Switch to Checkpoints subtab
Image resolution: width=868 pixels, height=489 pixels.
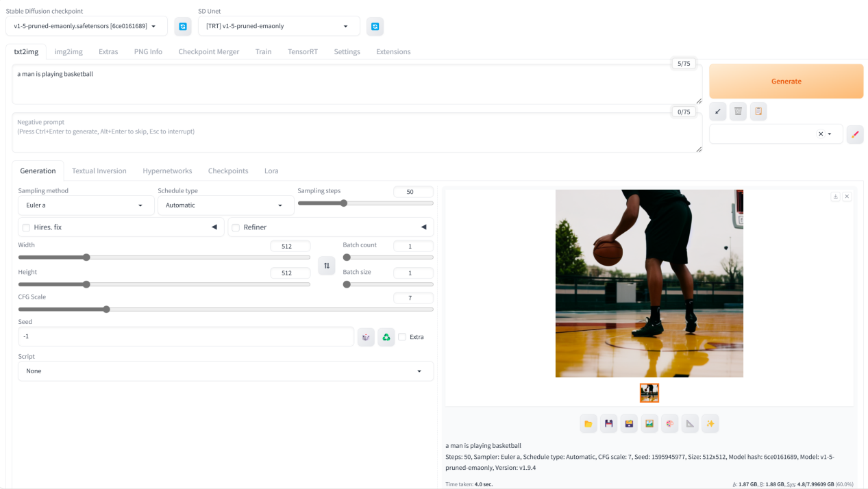pos(228,171)
